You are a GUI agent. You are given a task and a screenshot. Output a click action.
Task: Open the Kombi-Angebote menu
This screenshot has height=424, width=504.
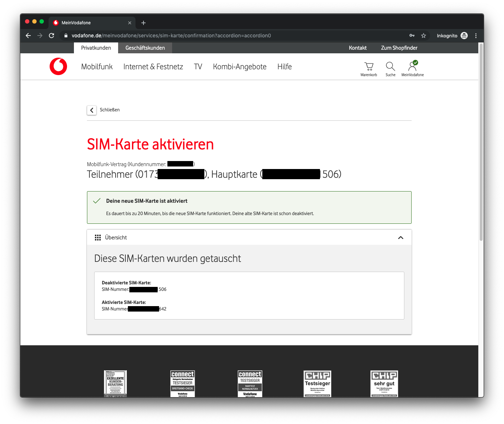(239, 67)
